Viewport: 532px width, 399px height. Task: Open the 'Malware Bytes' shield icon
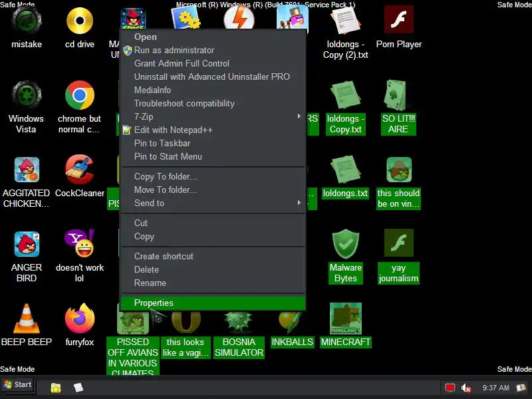tap(345, 244)
